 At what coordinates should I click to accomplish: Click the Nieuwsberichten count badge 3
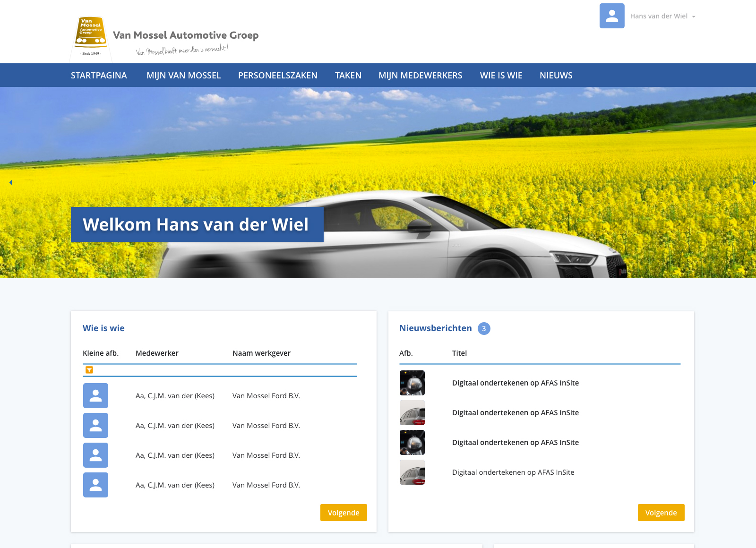(x=484, y=328)
